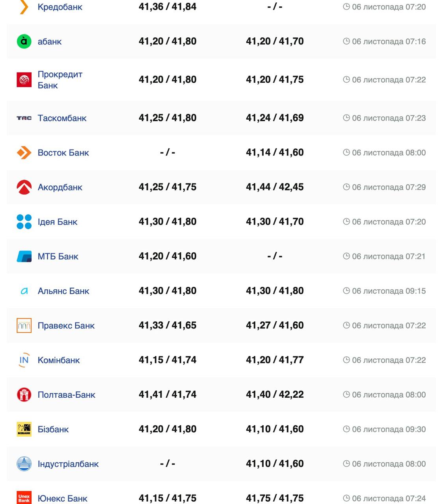The width and height of the screenshot is (447, 504).
Task: Click the blue МТБ Банк logo
Action: pyautogui.click(x=24, y=256)
